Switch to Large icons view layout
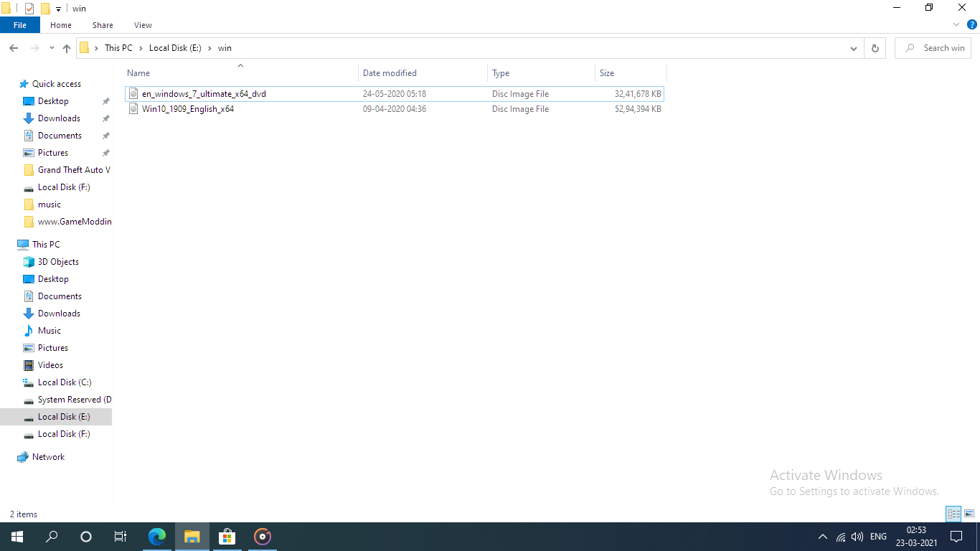Image resolution: width=980 pixels, height=551 pixels. (969, 514)
